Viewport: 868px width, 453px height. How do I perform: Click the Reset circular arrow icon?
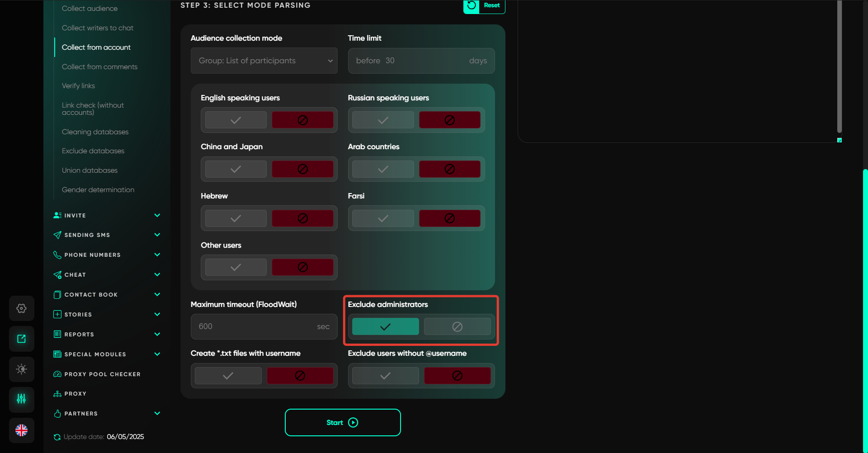[472, 5]
